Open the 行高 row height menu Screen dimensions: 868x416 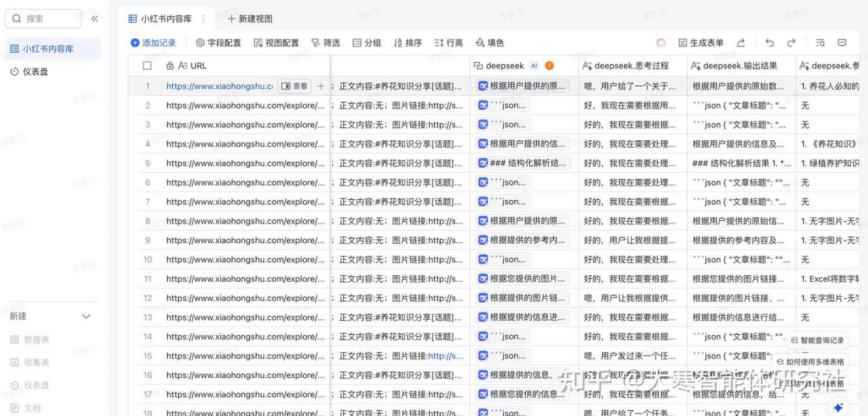point(448,43)
